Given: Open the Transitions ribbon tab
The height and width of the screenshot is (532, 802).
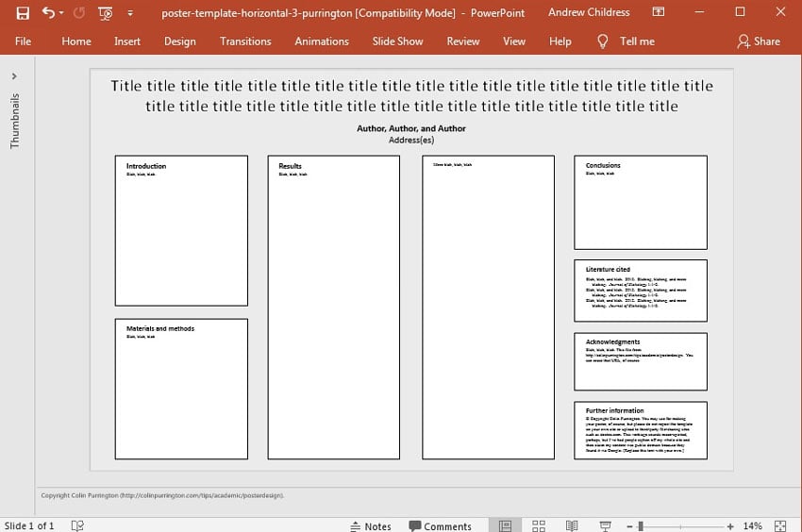Looking at the screenshot, I should coord(245,42).
